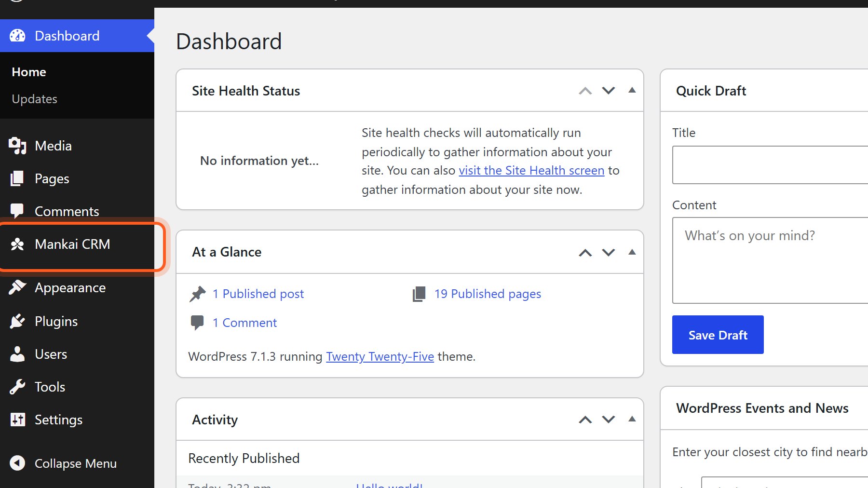Click the Settings sliders icon

[x=17, y=420]
